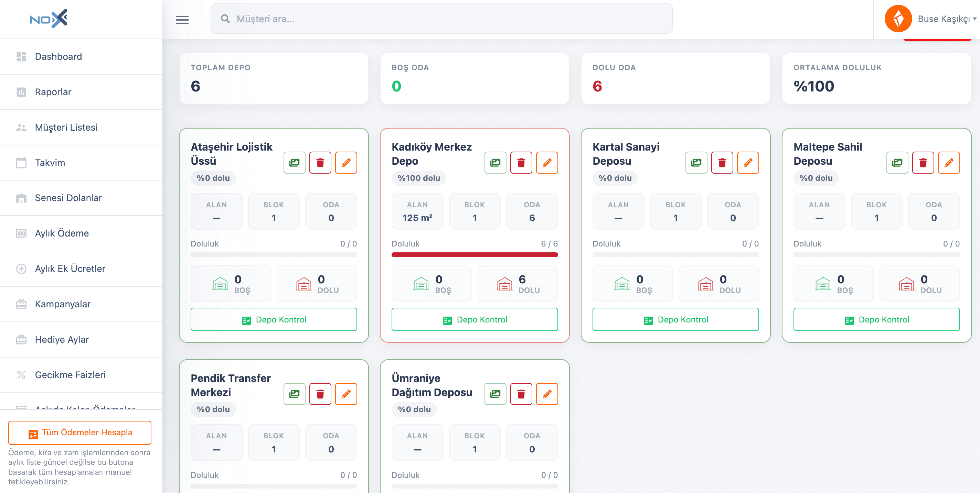Screen dimensions: 980x493
Task: Click the search magnifier icon
Action: [x=225, y=19]
